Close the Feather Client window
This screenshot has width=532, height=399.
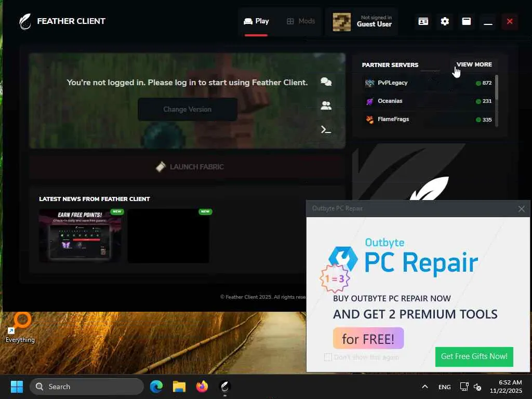(x=510, y=21)
